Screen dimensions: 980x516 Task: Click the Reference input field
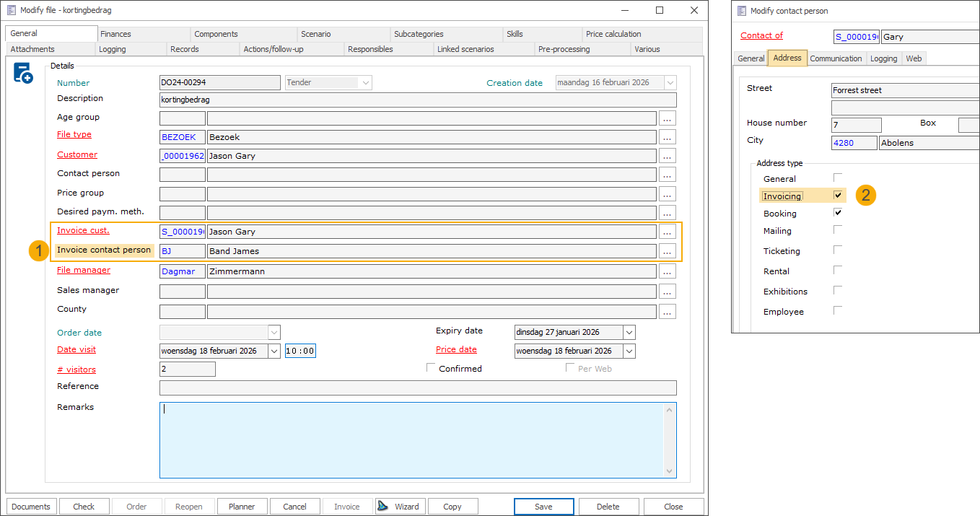[418, 388]
